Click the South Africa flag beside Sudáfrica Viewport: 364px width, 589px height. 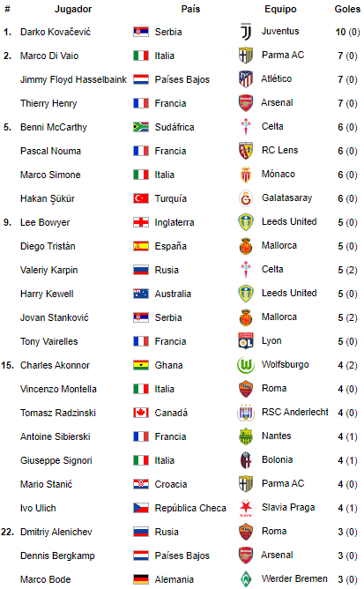(x=141, y=127)
